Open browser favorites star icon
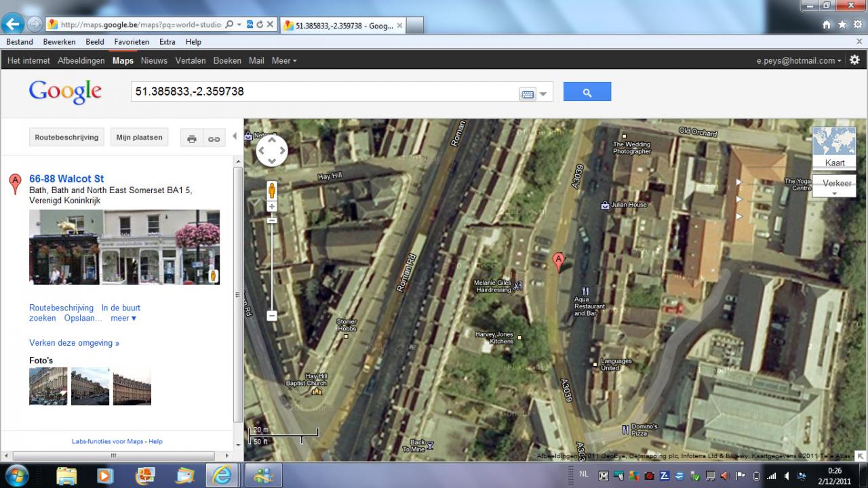The image size is (868, 488). tap(842, 24)
